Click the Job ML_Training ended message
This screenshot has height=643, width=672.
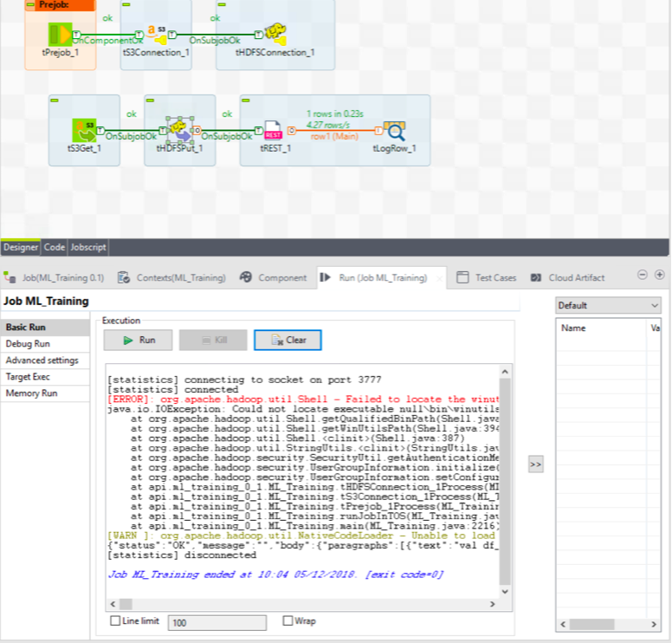pos(275,575)
